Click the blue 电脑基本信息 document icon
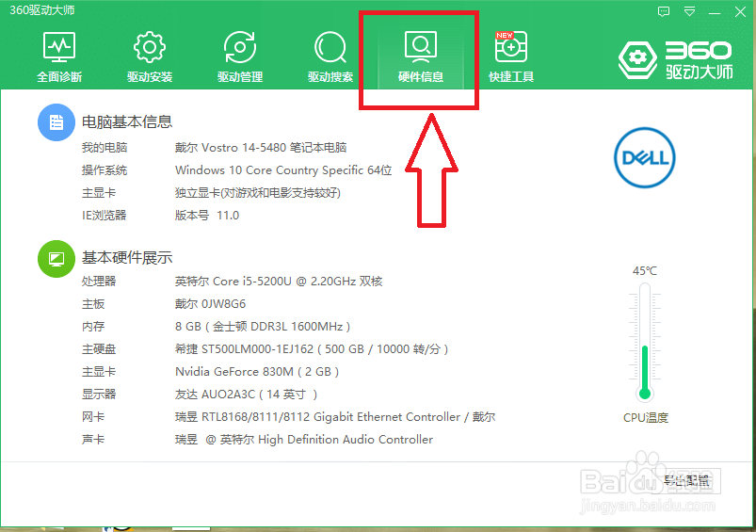Screen dimensions: 756x532 point(56,122)
